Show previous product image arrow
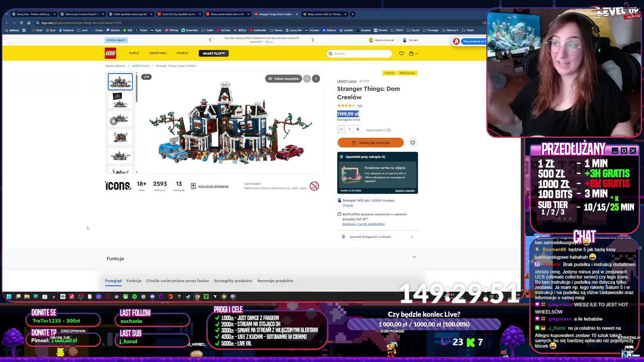This screenshot has width=644, height=362. tap(307, 78)
